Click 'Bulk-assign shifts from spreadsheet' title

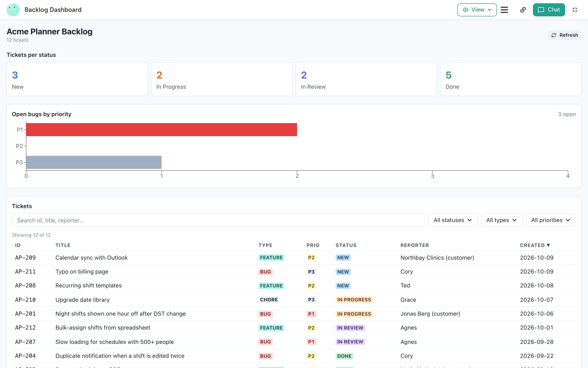pos(103,328)
